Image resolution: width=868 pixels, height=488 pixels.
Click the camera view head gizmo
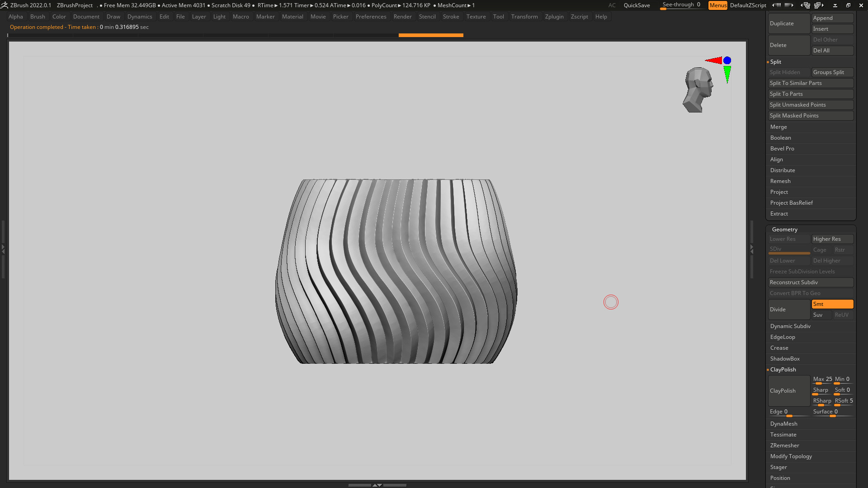698,90
